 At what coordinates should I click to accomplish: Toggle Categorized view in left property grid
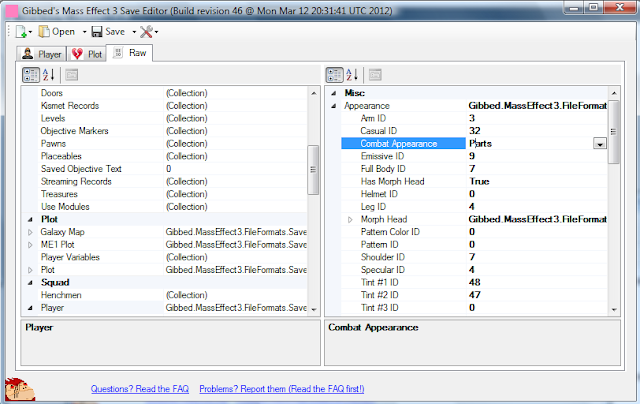[31, 75]
